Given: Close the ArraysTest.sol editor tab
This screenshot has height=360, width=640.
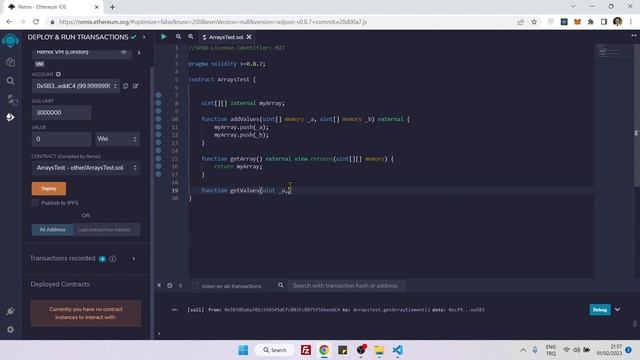Looking at the screenshot, I should [249, 37].
